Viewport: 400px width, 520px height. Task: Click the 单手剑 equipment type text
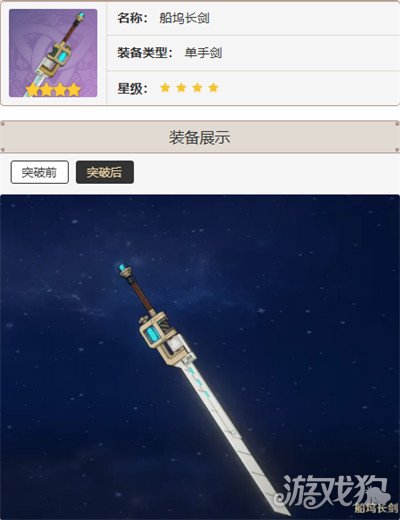(203, 53)
